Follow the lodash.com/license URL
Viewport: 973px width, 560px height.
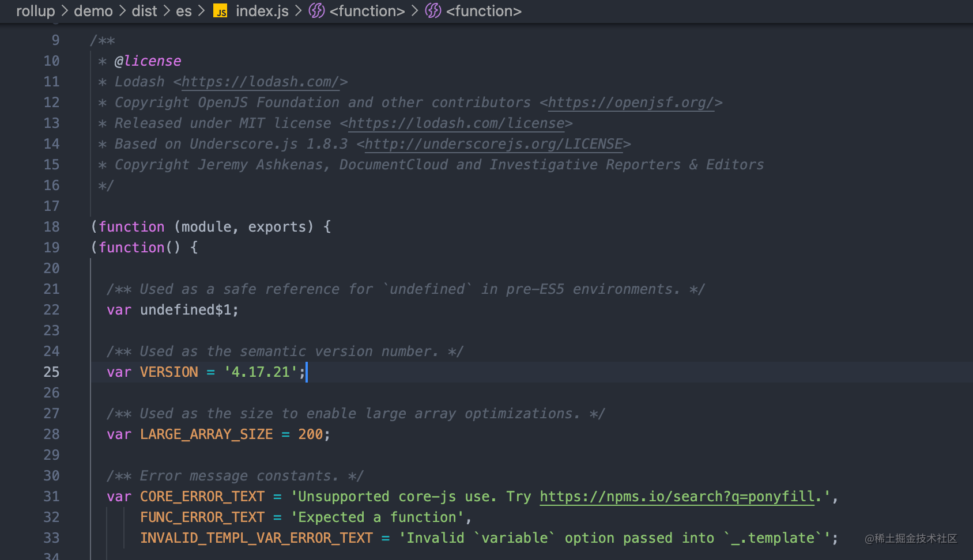tap(456, 123)
